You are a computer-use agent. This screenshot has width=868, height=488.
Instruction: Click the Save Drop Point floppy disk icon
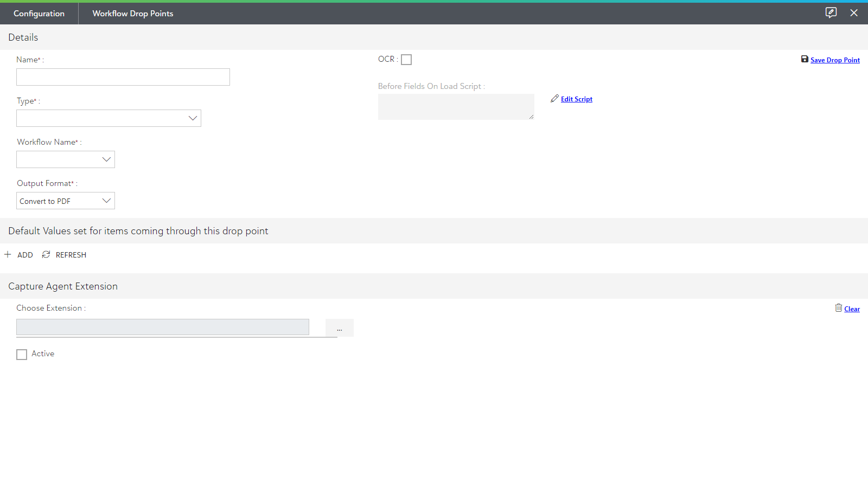805,59
